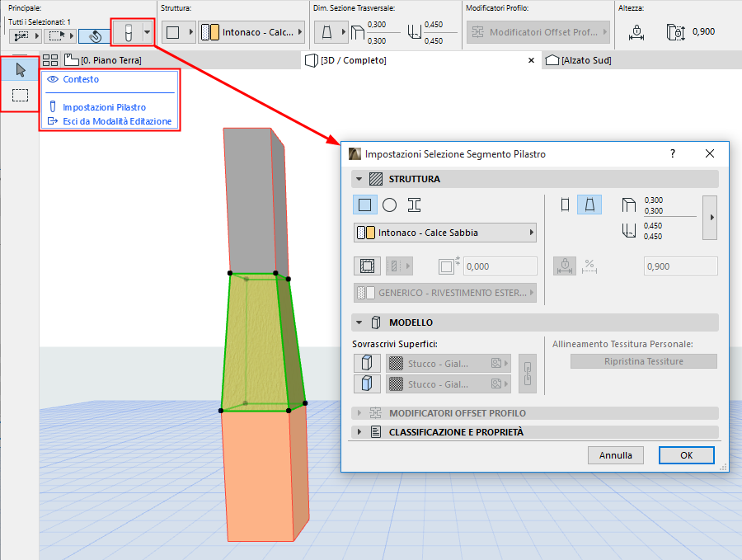
Task: Open GENERICO - RIVESTIMENTO ESTER... dropdown
Action: tap(445, 293)
